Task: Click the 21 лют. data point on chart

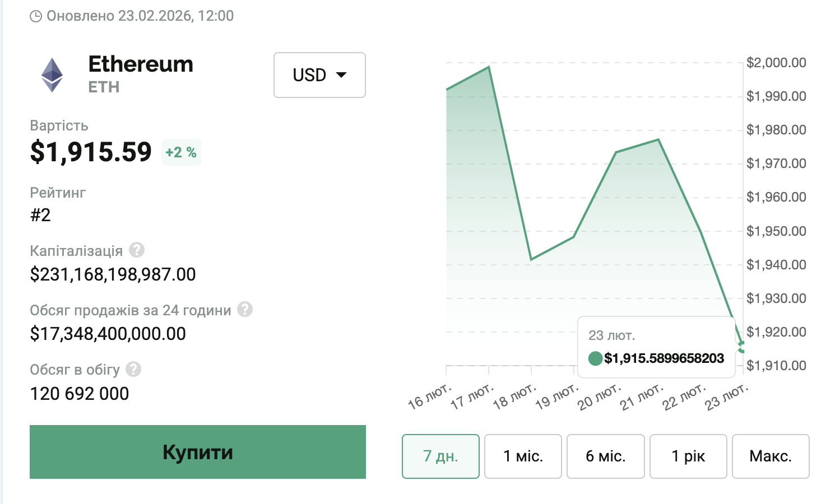Action: click(658, 139)
